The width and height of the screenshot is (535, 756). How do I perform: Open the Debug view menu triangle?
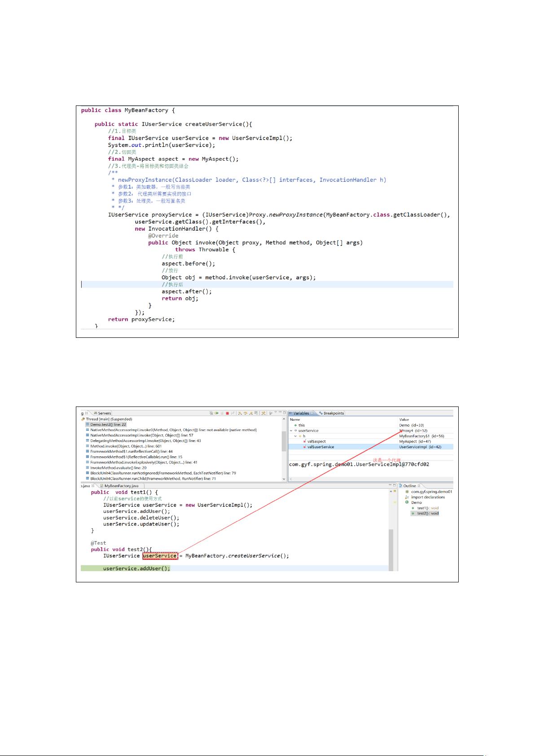click(x=276, y=412)
